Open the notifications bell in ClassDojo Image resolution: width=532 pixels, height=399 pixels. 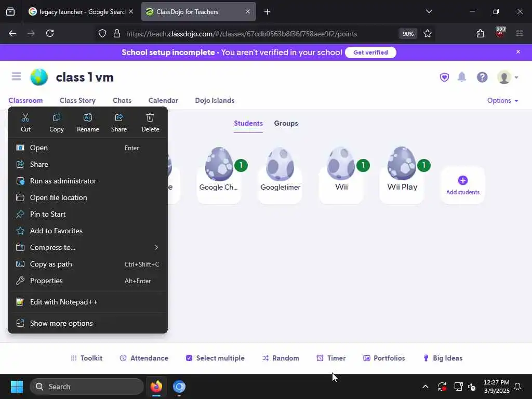coord(462,77)
